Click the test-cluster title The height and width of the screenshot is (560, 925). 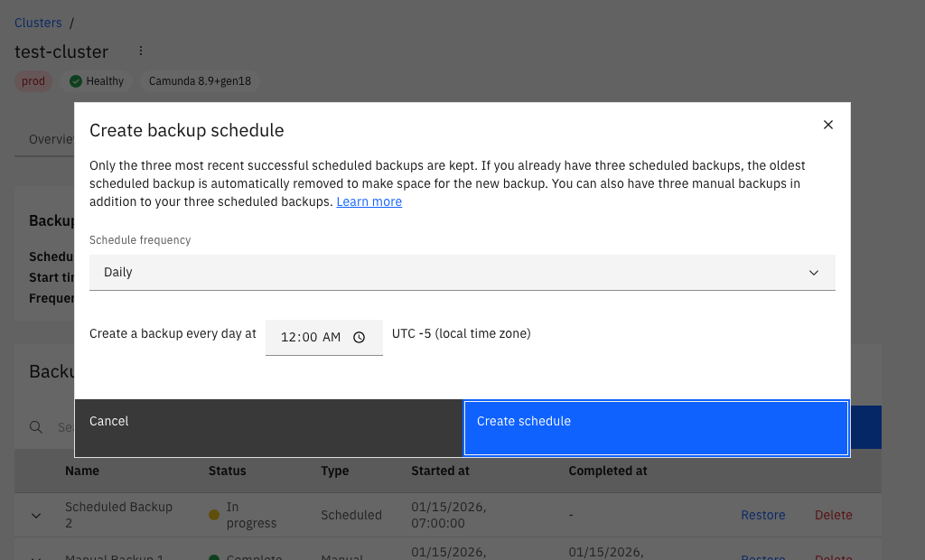(61, 51)
